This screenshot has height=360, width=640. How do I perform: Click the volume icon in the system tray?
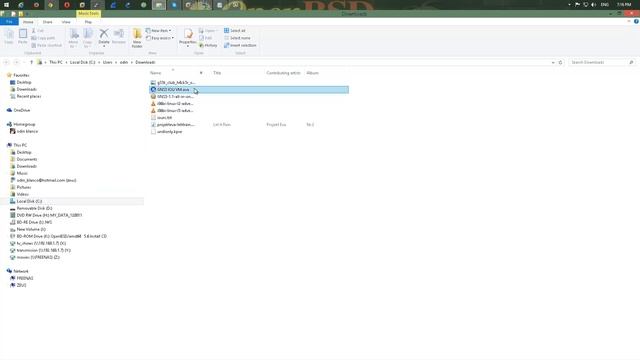coord(594,4)
